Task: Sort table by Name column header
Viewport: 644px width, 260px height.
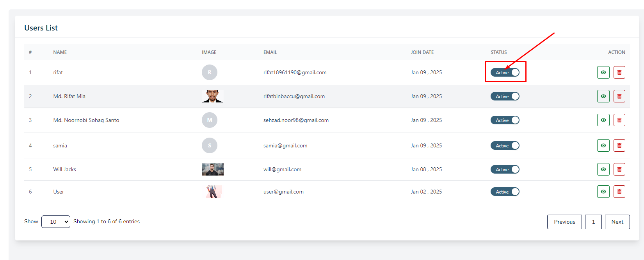Action: [x=60, y=52]
